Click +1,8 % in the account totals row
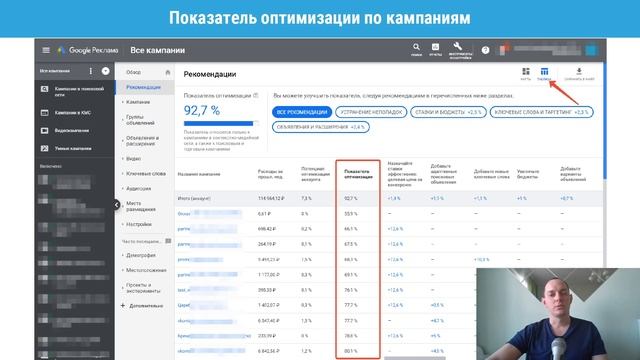This screenshot has width=640, height=360. tap(394, 198)
